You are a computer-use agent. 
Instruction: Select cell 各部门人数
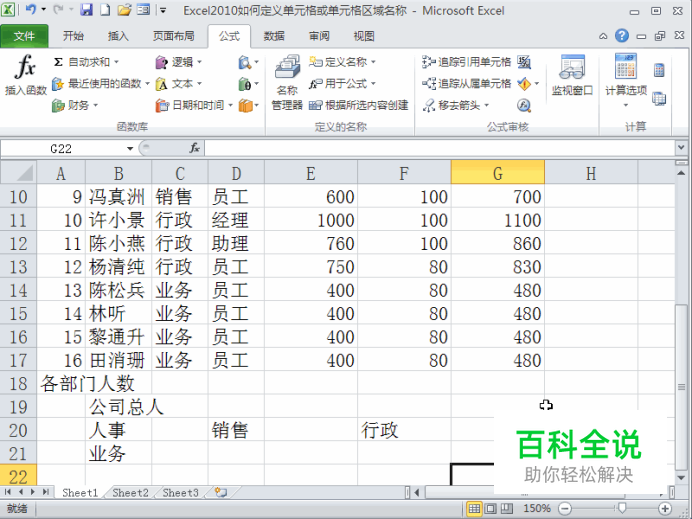(87, 383)
